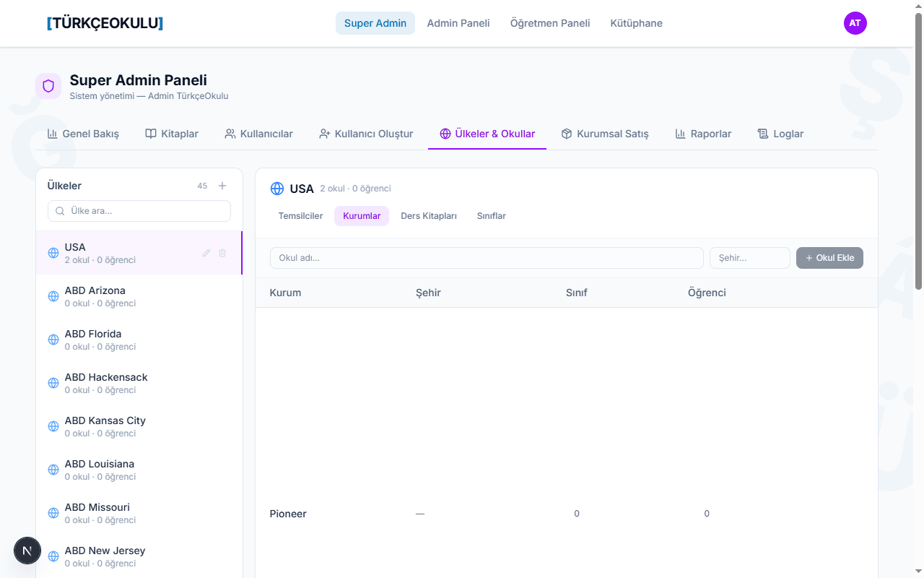The width and height of the screenshot is (924, 578).
Task: Switch to the Genel Bakış tab
Action: (83, 134)
